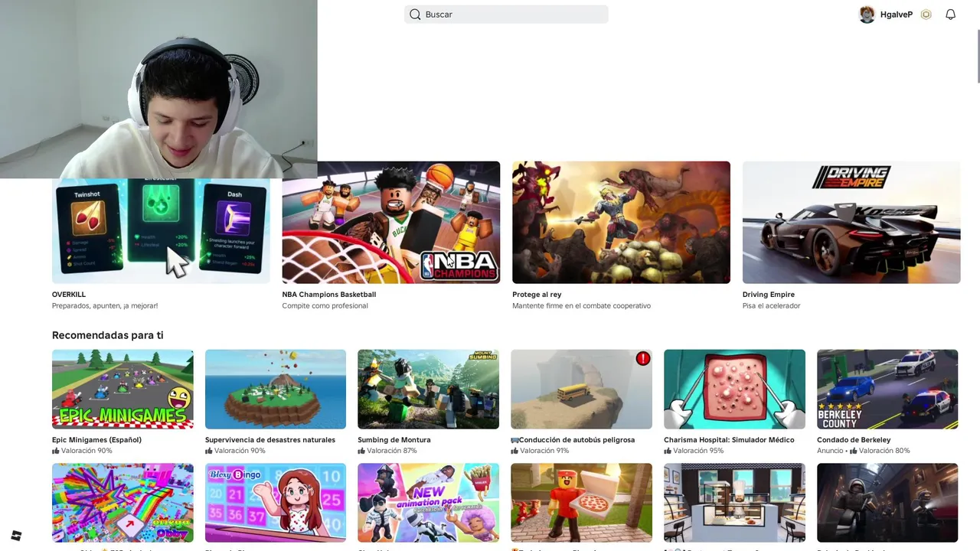
Task: Open the Protege al rey thumbnail
Action: point(621,222)
